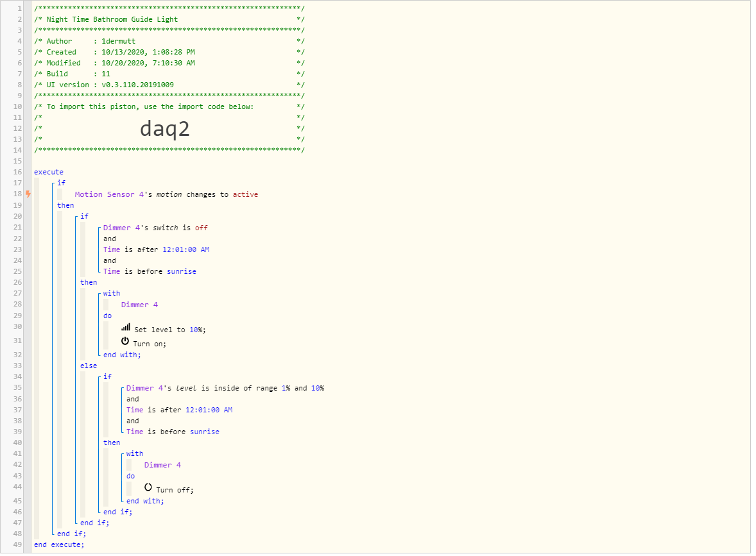The width and height of the screenshot is (756, 556).
Task: Click the 'Turn off;' action text
Action: tap(175, 491)
